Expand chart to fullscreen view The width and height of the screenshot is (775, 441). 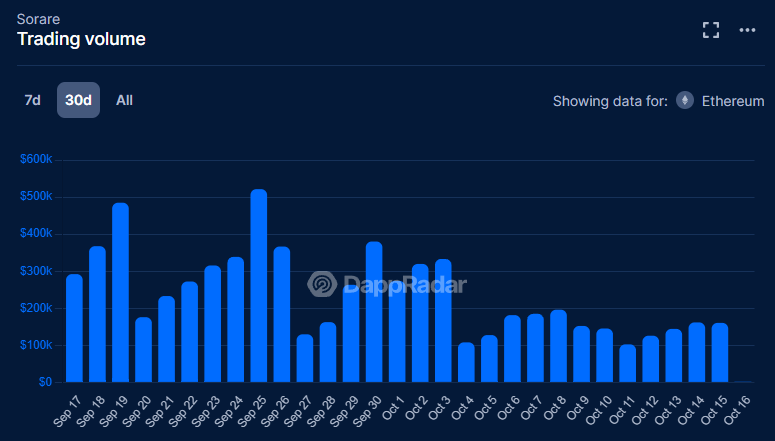point(711,30)
